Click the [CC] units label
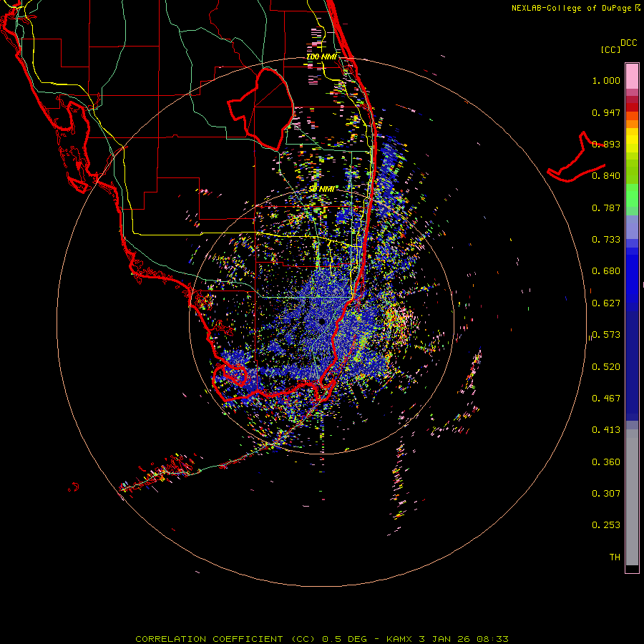Screen dimensions: 644x644 coord(610,49)
